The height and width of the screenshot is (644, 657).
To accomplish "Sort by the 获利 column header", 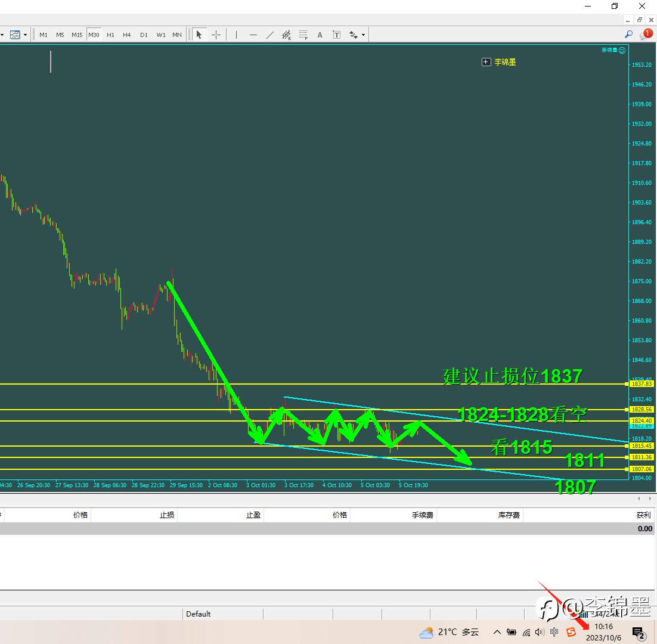I will coord(644,515).
